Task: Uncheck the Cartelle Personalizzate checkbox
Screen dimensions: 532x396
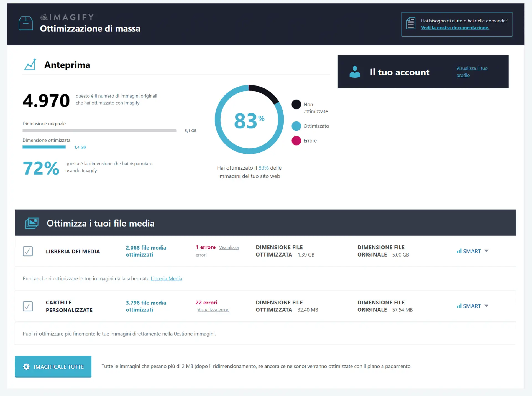Action: [28, 306]
